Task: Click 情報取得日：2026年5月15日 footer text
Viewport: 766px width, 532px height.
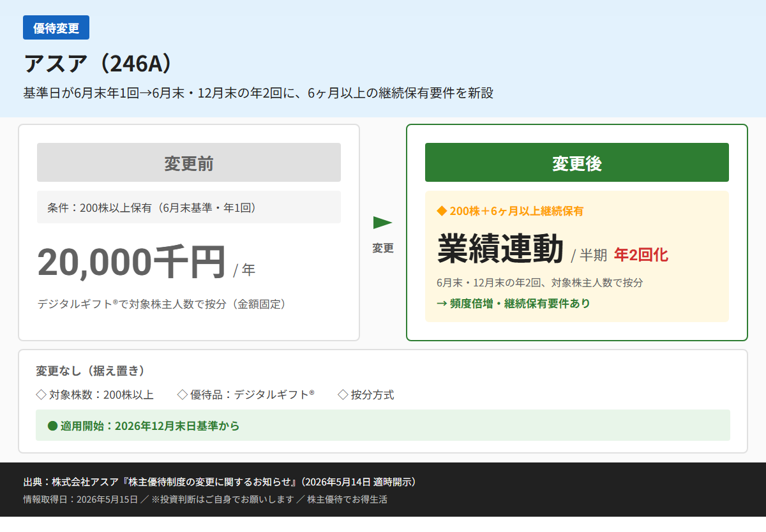Action: point(80,499)
